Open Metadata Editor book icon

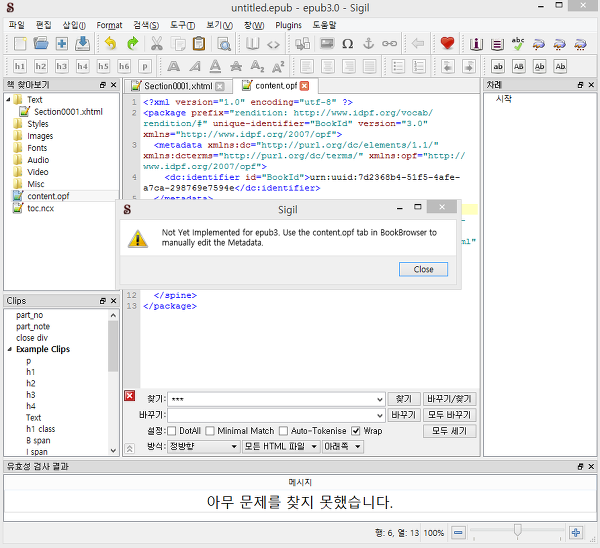[476, 44]
